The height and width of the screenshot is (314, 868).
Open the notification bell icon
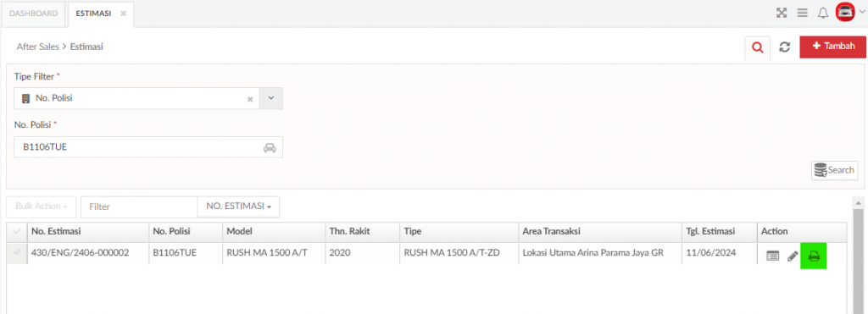823,13
